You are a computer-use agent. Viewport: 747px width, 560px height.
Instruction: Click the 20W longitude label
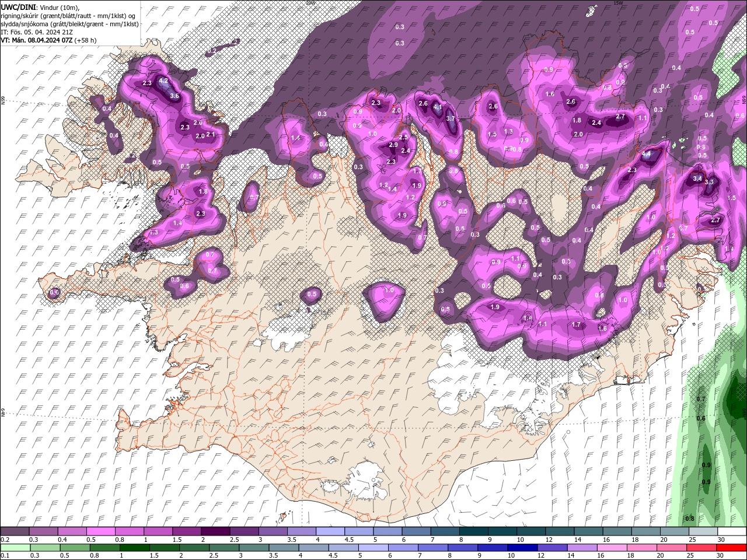(310, 3)
